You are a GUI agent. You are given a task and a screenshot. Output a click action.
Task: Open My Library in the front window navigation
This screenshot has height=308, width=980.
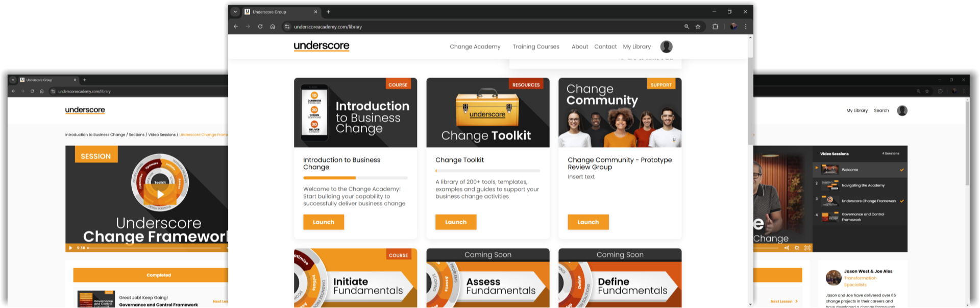636,46
